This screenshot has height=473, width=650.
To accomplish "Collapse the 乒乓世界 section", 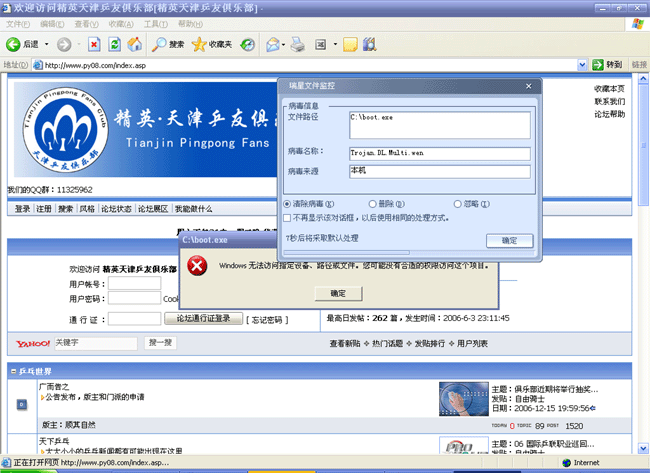I will (13, 371).
